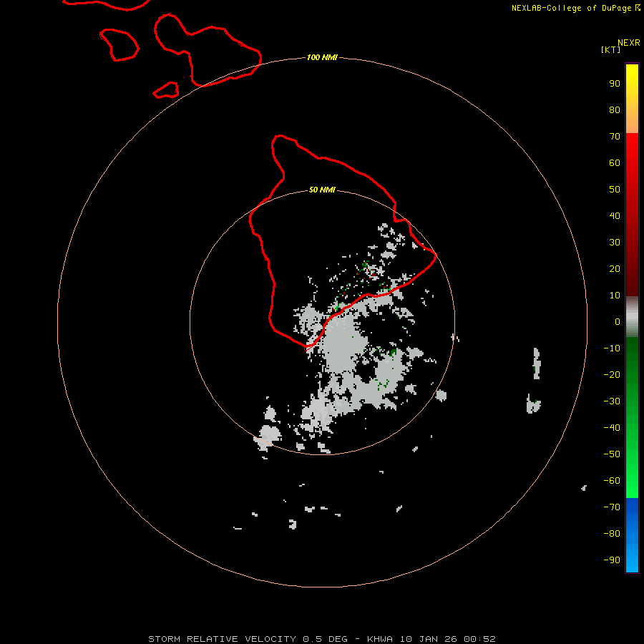Click the NEXLAB-College of DuPage credit text
This screenshot has width=644, height=644.
coord(575,8)
